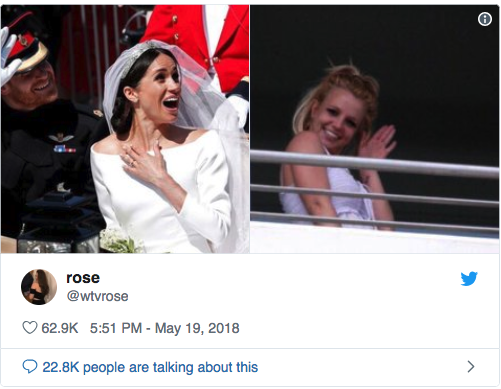Click the 22.8K conversation count
501x389 pixels.
[61, 367]
